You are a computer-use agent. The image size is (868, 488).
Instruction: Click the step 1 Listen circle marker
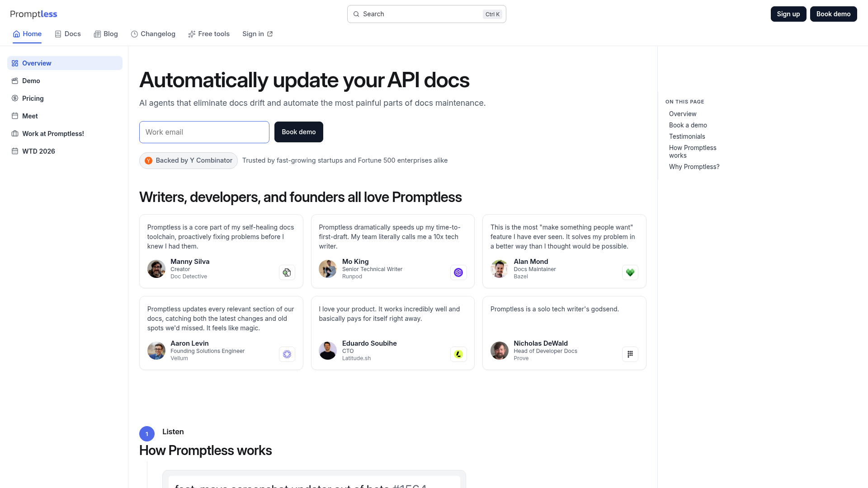pos(147,434)
